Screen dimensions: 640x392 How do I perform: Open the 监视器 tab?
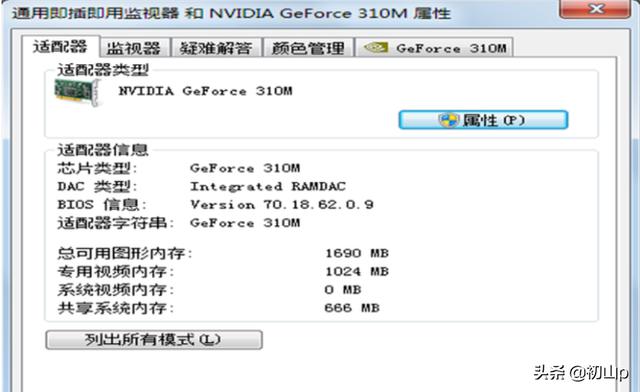tap(134, 48)
